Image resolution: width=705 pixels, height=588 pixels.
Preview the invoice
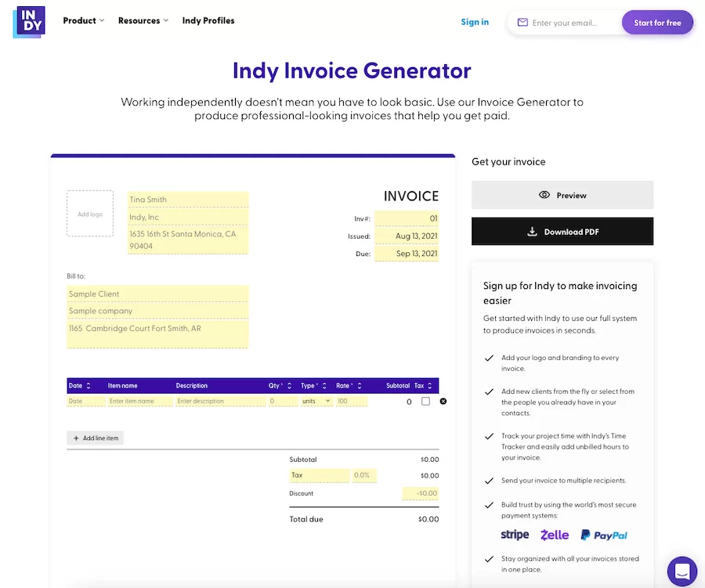coord(562,195)
